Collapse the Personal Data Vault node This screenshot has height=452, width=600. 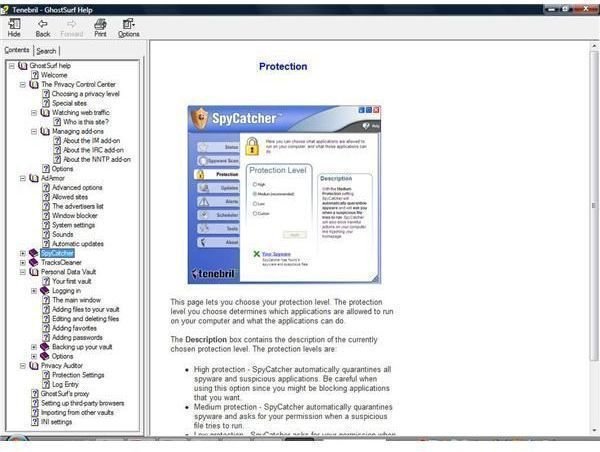[23, 272]
